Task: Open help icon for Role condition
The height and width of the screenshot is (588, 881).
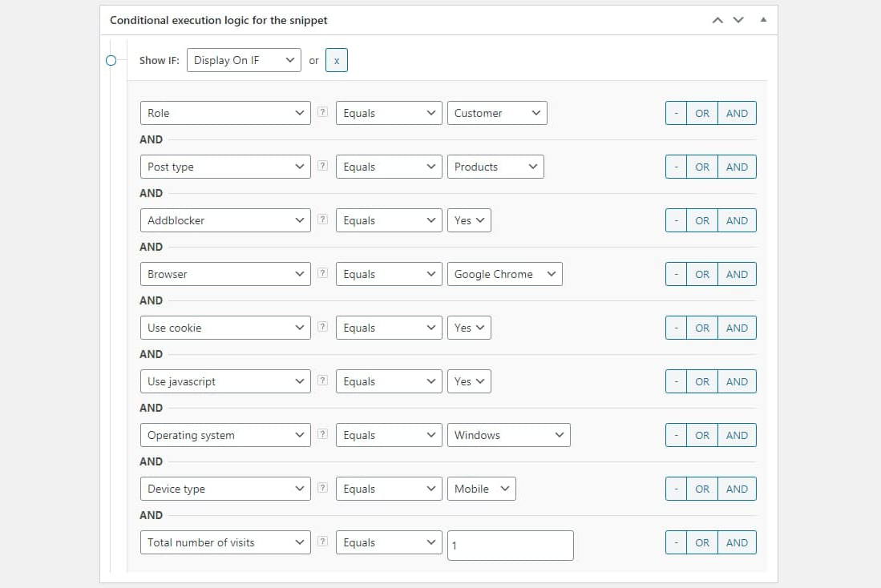Action: [322, 112]
